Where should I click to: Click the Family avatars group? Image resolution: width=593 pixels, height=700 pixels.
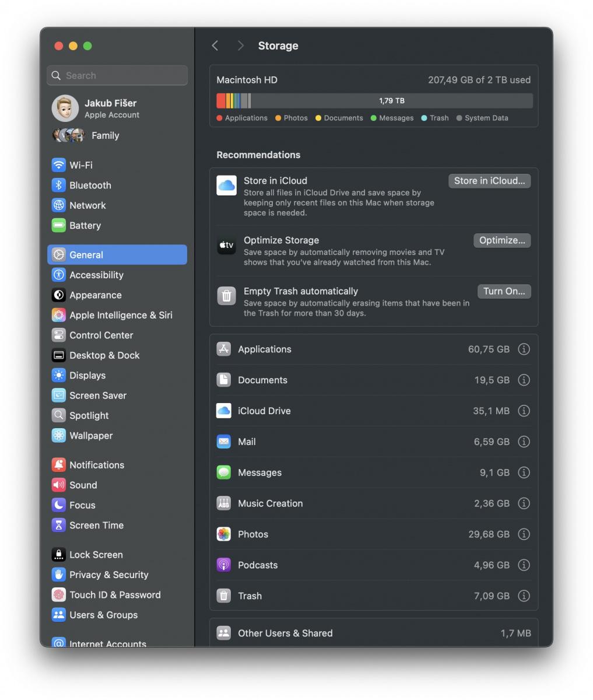68,135
